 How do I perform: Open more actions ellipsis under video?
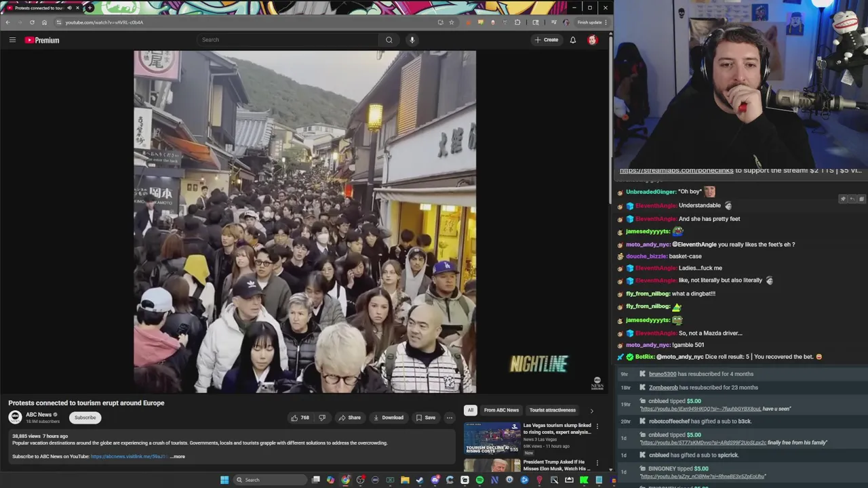tap(449, 418)
